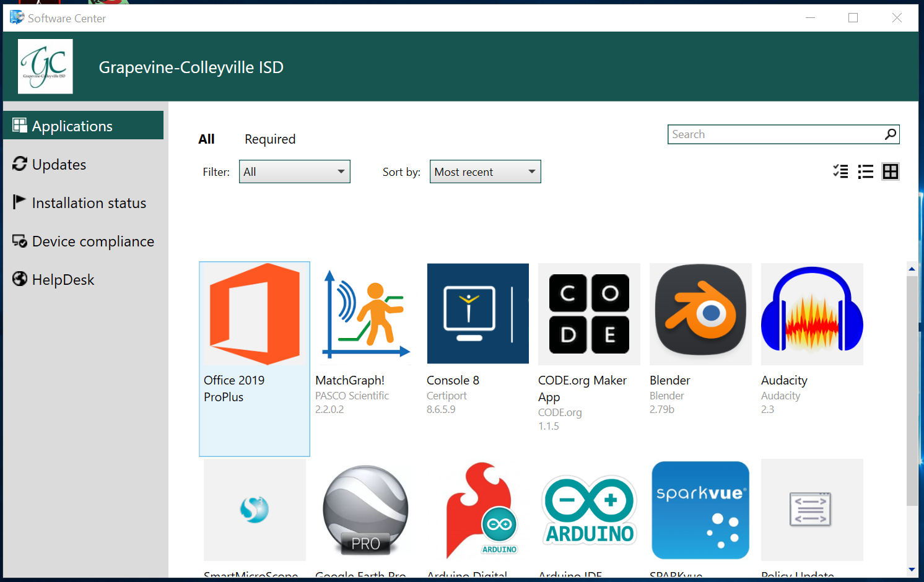Switch to multi-select list view
Image resolution: width=924 pixels, height=582 pixels.
[840, 172]
